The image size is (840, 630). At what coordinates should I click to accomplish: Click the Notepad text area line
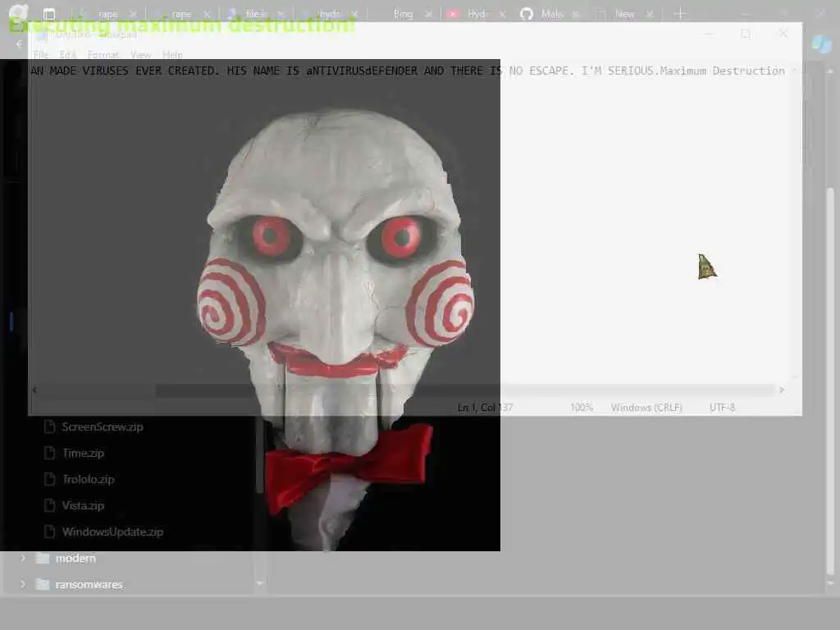(x=407, y=71)
